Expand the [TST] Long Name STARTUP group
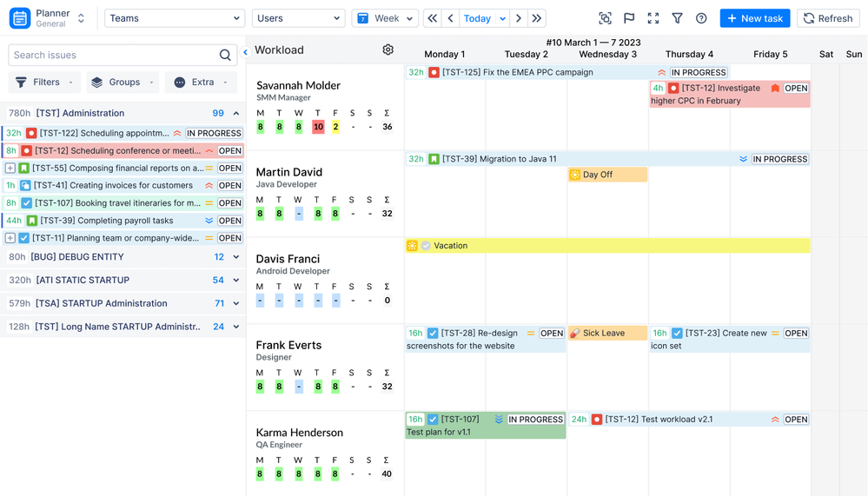Image resolution: width=868 pixels, height=496 pixels. (x=236, y=327)
